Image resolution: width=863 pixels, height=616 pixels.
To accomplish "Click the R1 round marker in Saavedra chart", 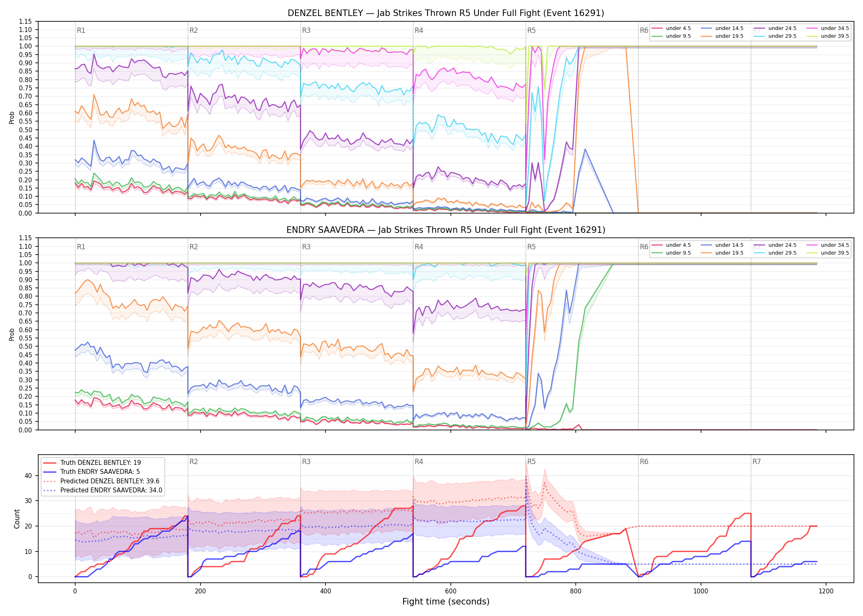I will pos(81,247).
